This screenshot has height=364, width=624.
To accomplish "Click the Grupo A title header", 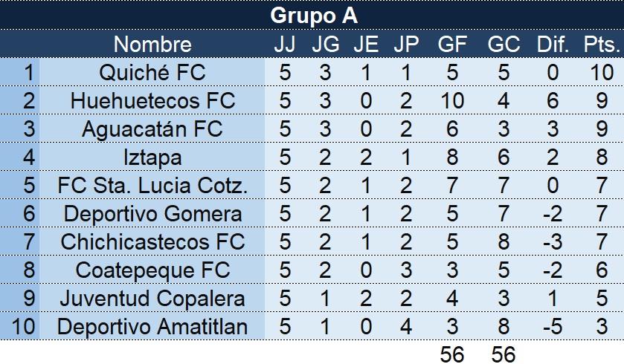I will coord(314,16).
